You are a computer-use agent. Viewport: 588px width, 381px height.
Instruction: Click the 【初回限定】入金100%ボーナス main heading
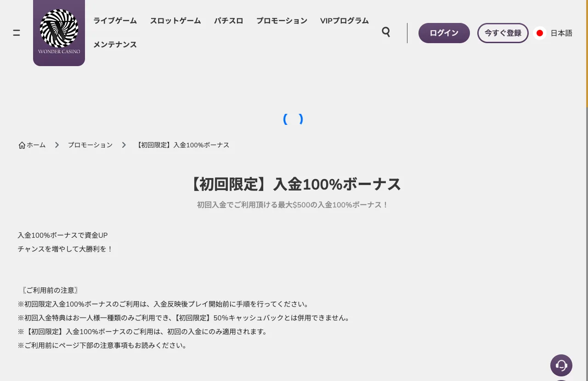click(x=294, y=184)
